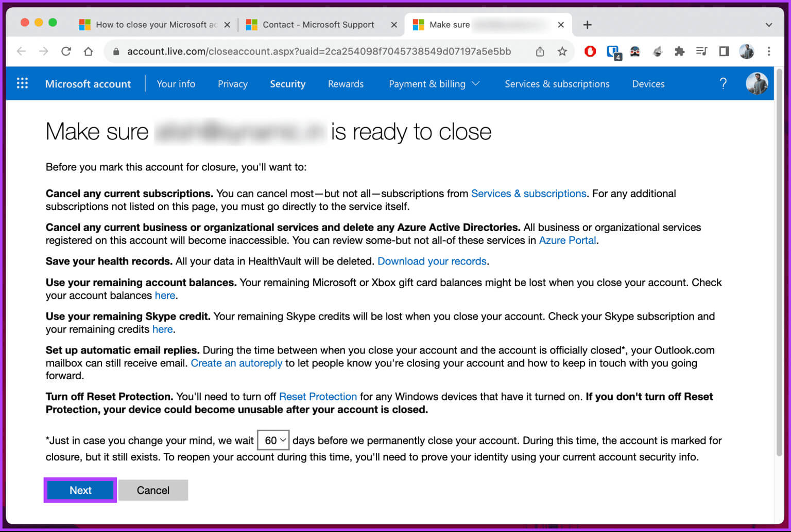Click the address bar URL field
791x532 pixels.
pos(319,51)
